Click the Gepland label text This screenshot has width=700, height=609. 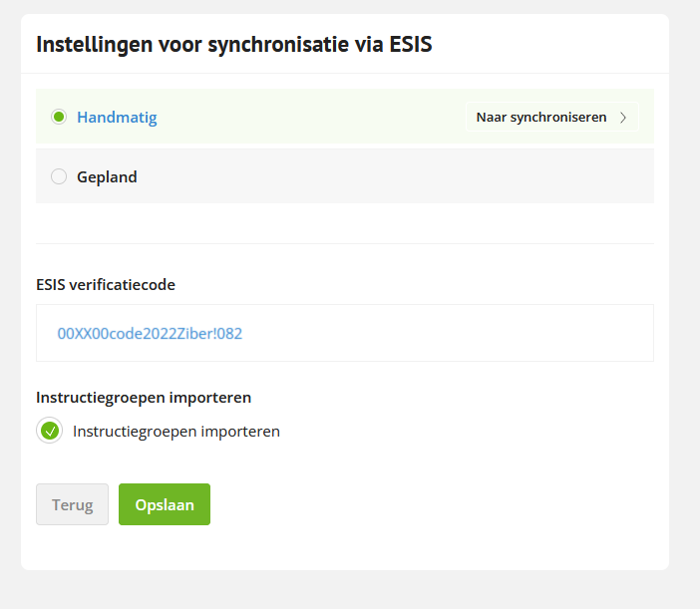[107, 177]
